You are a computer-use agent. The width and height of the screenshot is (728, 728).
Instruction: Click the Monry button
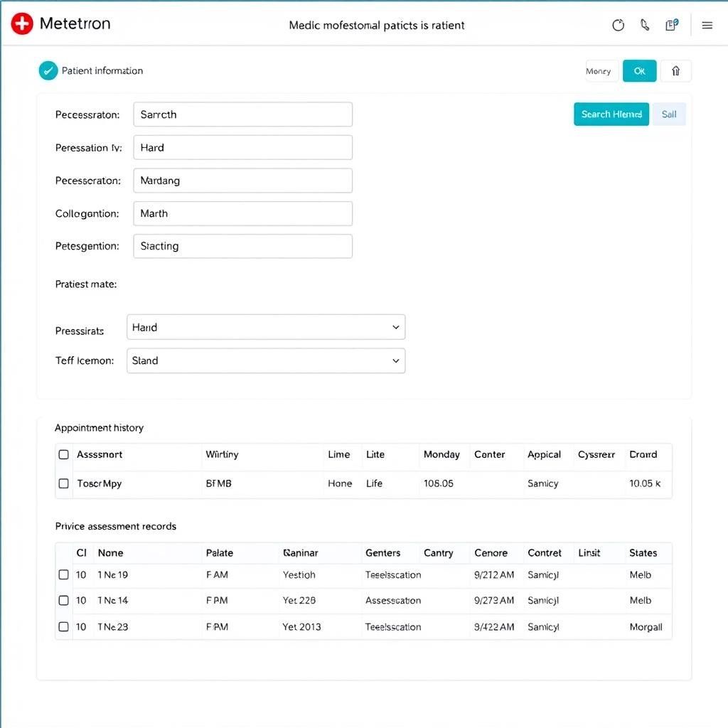[599, 71]
